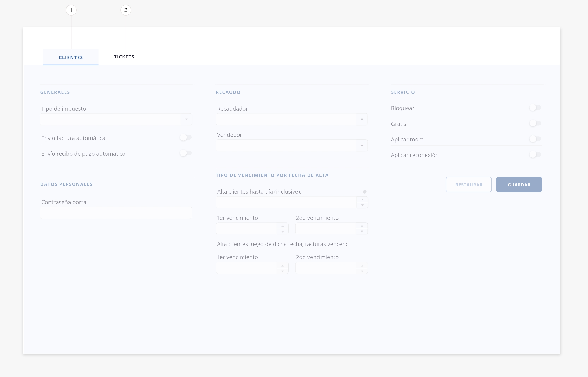The height and width of the screenshot is (377, 588).
Task: Open the Vendedor dropdown list
Action: tap(362, 146)
